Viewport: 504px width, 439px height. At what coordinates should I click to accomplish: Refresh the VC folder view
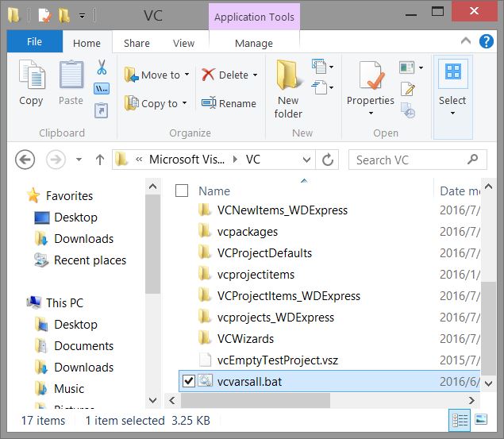pyautogui.click(x=328, y=160)
